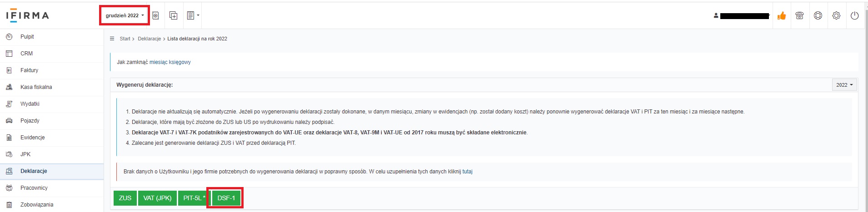Generate the ZUS declaration
The height and width of the screenshot is (212, 868).
125,198
